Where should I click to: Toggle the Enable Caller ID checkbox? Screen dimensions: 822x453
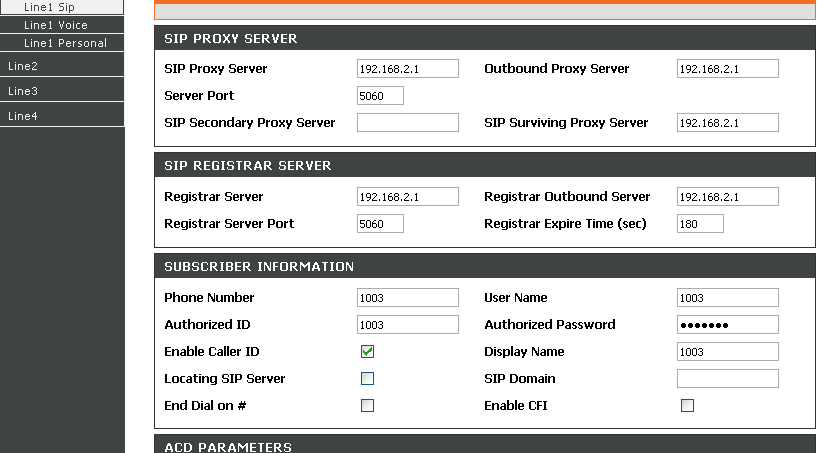click(x=367, y=351)
